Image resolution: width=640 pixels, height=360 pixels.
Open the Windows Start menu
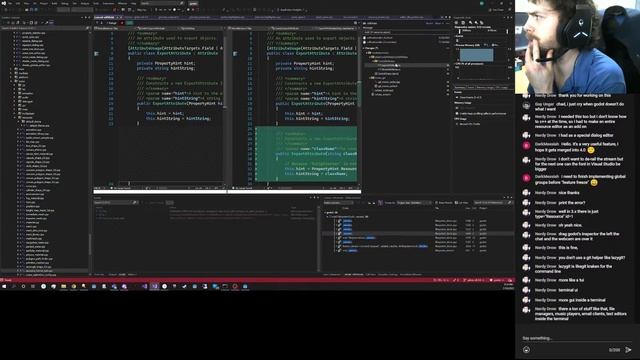(x=4, y=287)
